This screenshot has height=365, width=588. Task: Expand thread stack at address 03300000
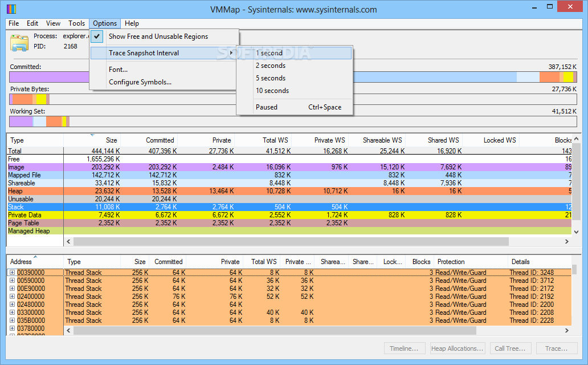pyautogui.click(x=12, y=313)
